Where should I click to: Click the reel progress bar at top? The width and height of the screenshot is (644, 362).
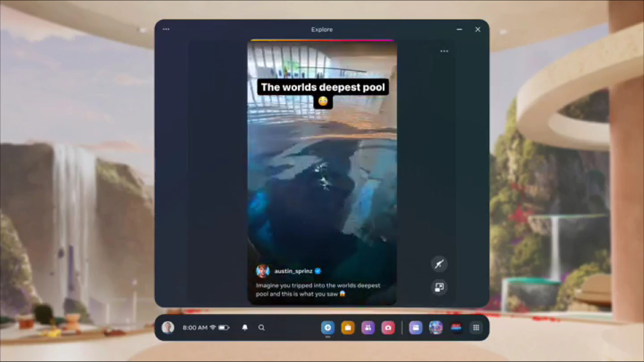tap(322, 40)
